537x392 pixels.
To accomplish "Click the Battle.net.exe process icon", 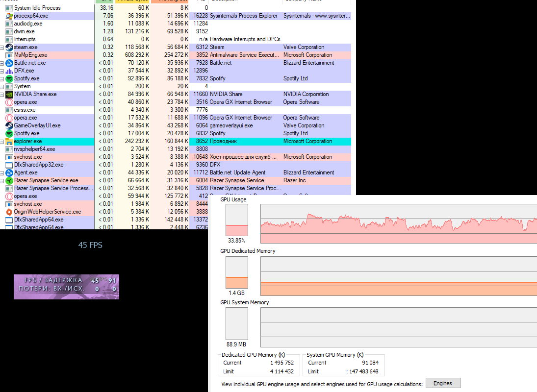I will [9, 63].
